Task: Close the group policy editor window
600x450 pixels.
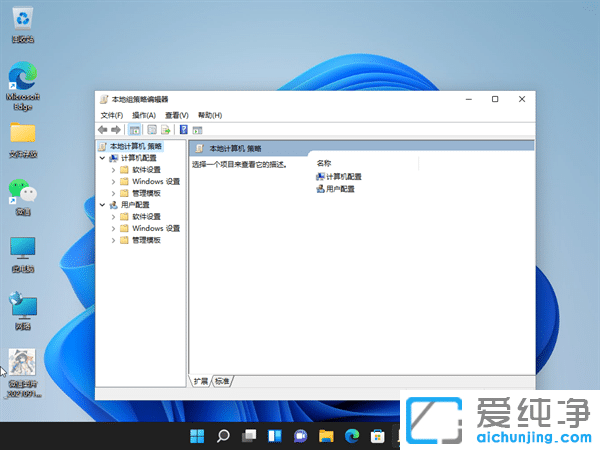Action: coord(522,99)
